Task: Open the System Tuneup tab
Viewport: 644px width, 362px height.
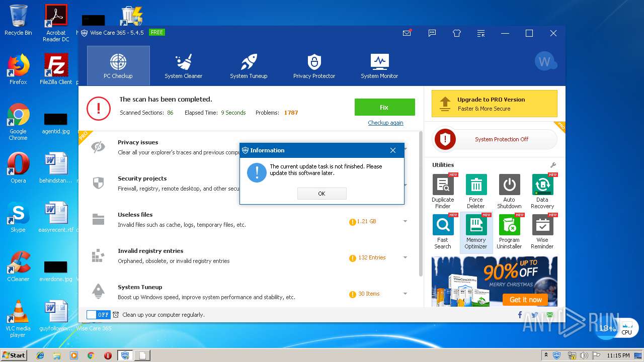Action: (x=249, y=65)
